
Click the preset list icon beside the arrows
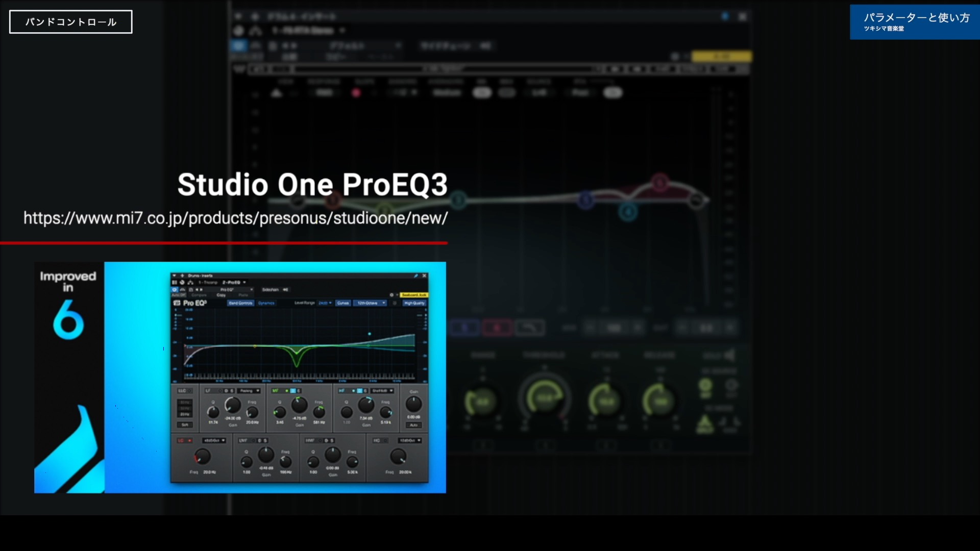coord(191,289)
